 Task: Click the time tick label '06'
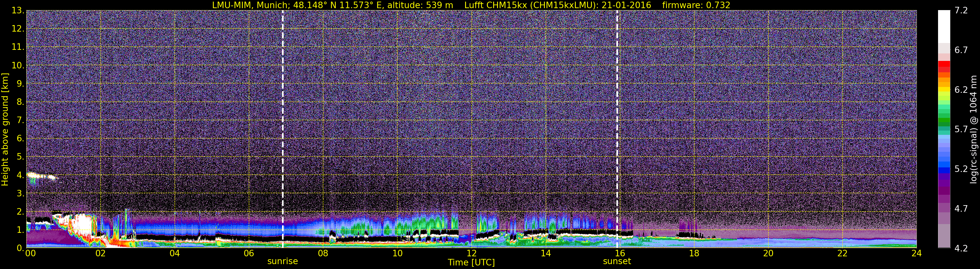[x=249, y=253]
